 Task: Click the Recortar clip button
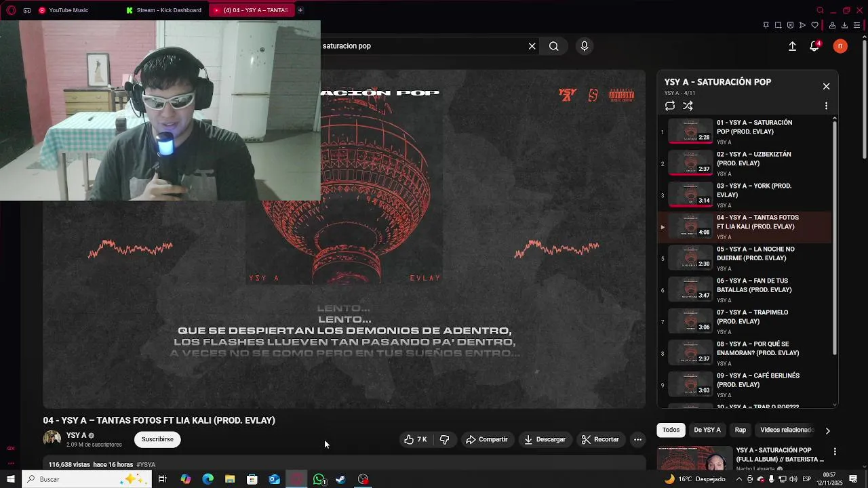(600, 439)
